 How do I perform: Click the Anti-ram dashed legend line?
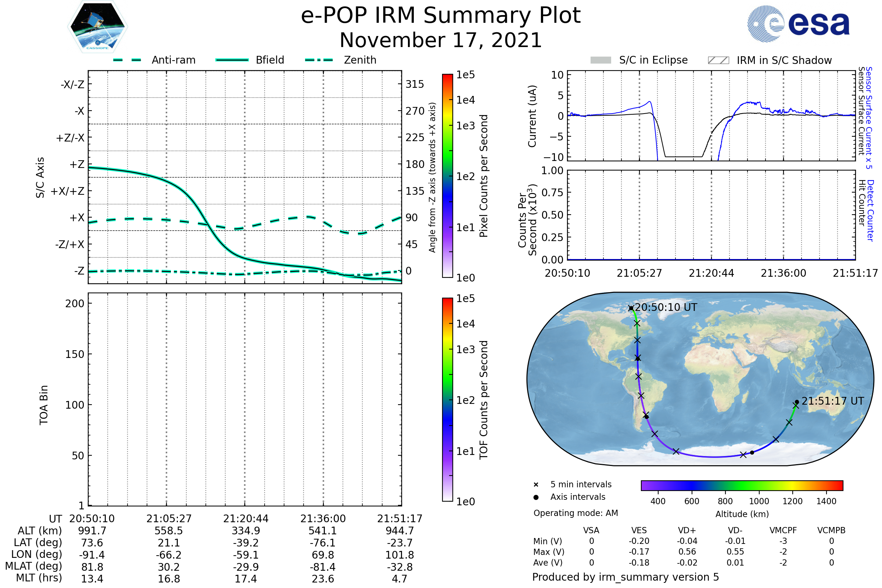[127, 60]
